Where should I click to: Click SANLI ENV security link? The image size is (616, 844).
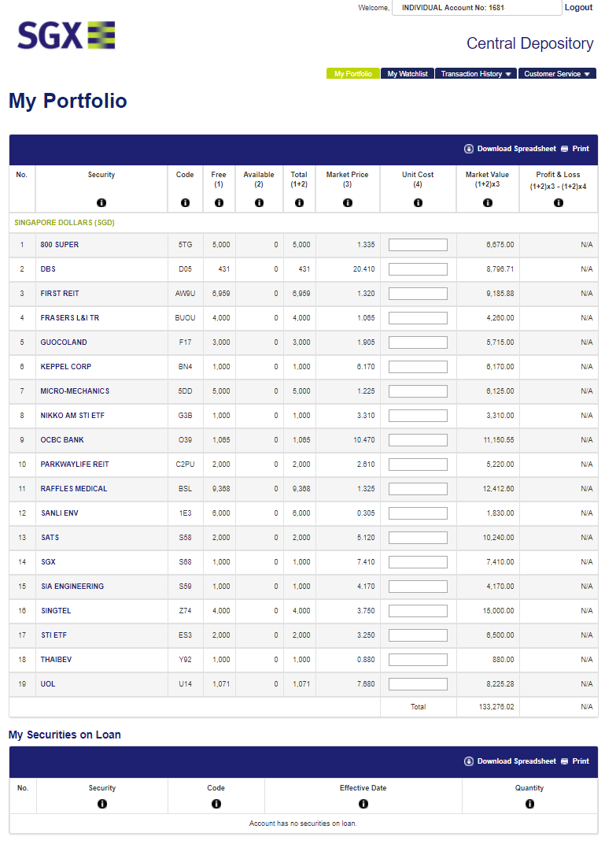coord(60,513)
